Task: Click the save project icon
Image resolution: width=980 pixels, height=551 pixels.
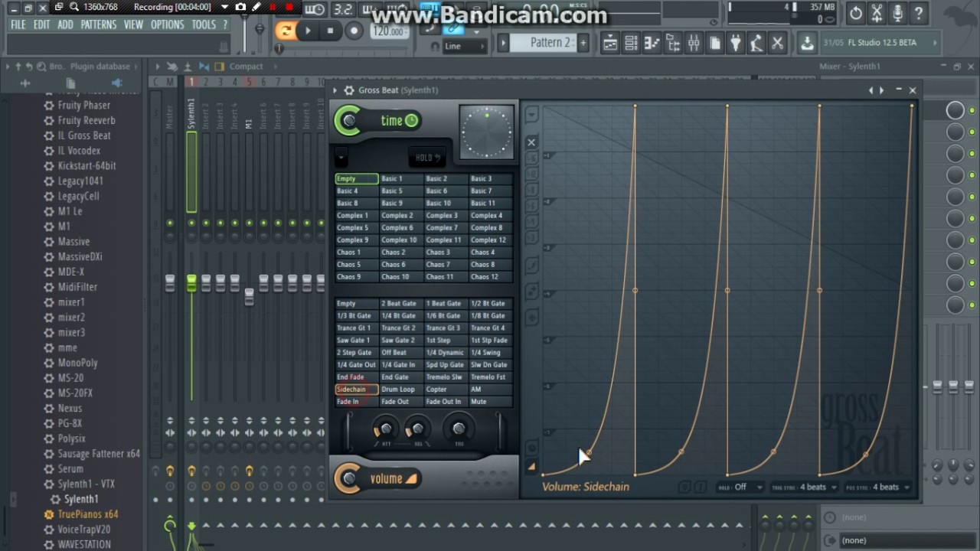Action: coord(807,44)
